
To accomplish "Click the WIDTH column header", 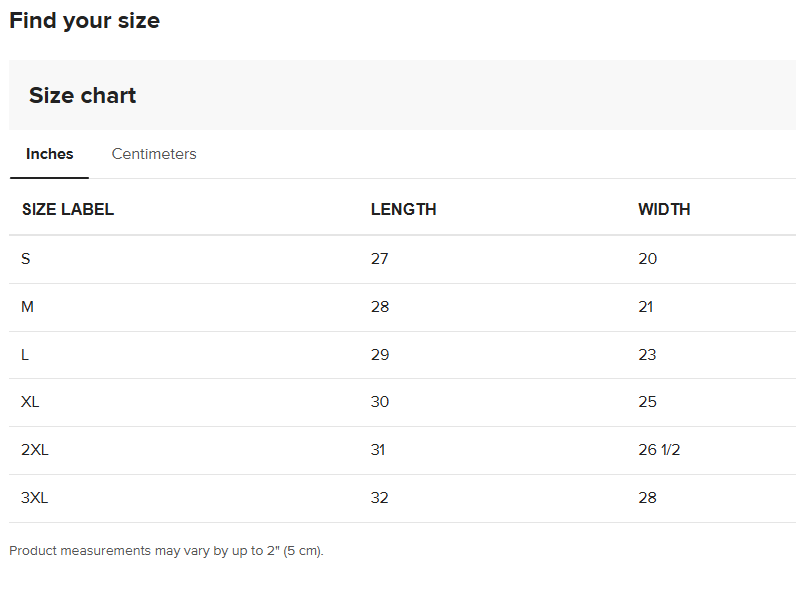I will [664, 209].
